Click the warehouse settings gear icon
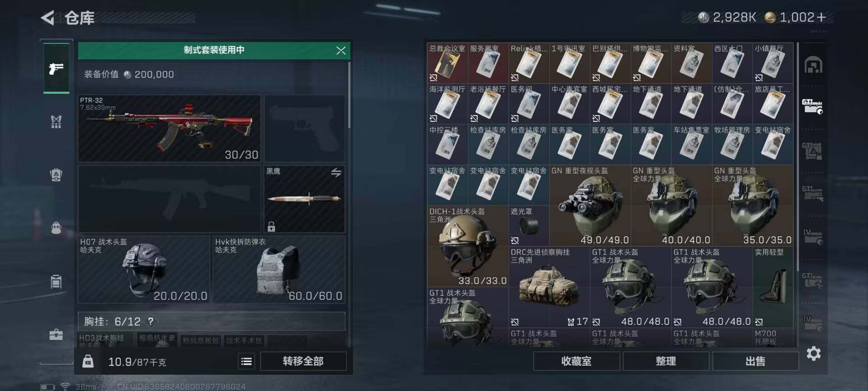 pyautogui.click(x=813, y=353)
